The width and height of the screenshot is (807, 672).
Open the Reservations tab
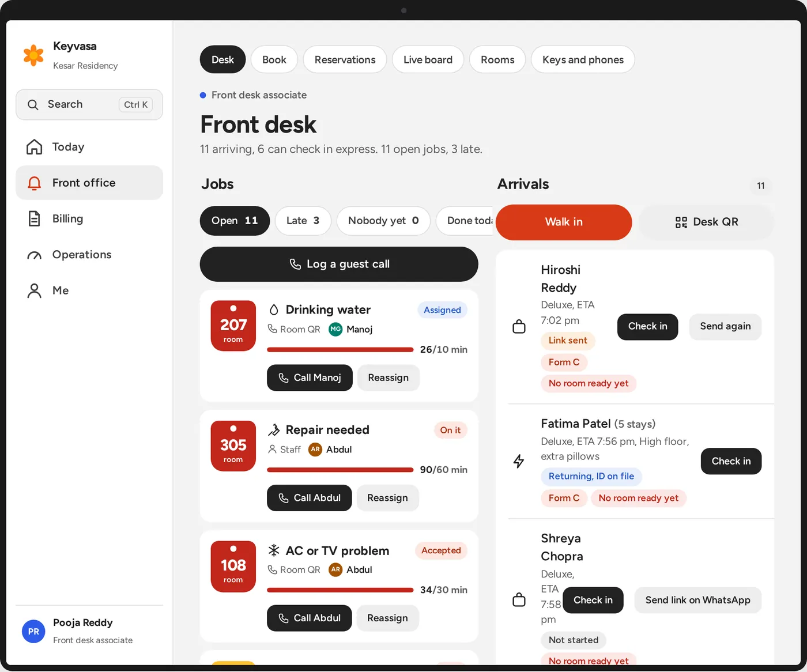click(x=345, y=60)
